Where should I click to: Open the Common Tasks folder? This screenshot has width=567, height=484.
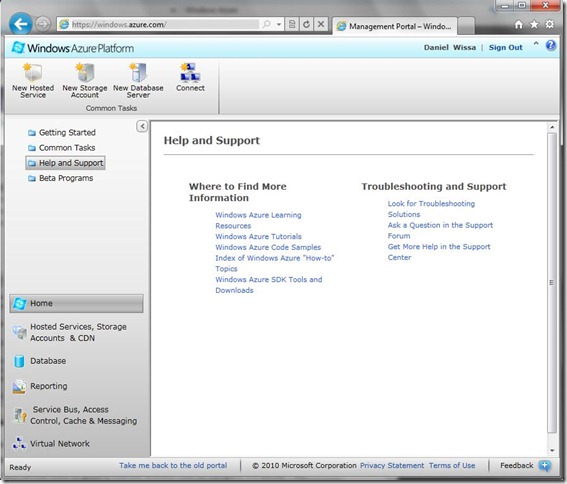(61, 148)
